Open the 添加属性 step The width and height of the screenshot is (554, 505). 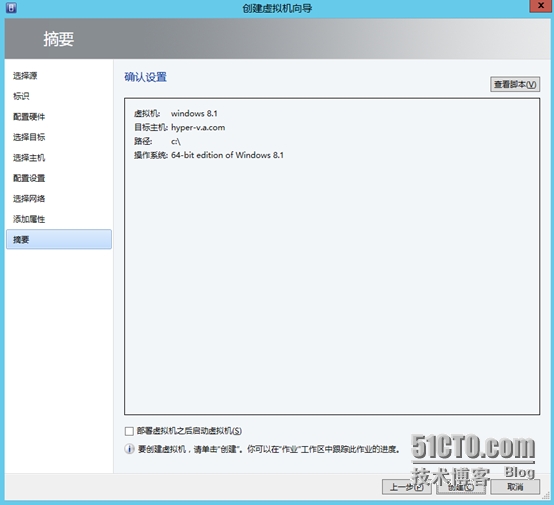point(29,219)
